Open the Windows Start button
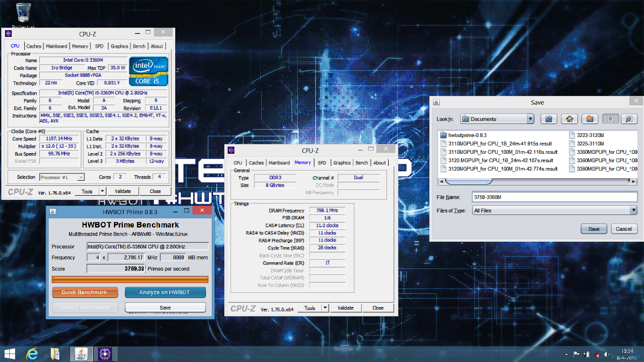Screen dimensions: 644x362 [9, 354]
